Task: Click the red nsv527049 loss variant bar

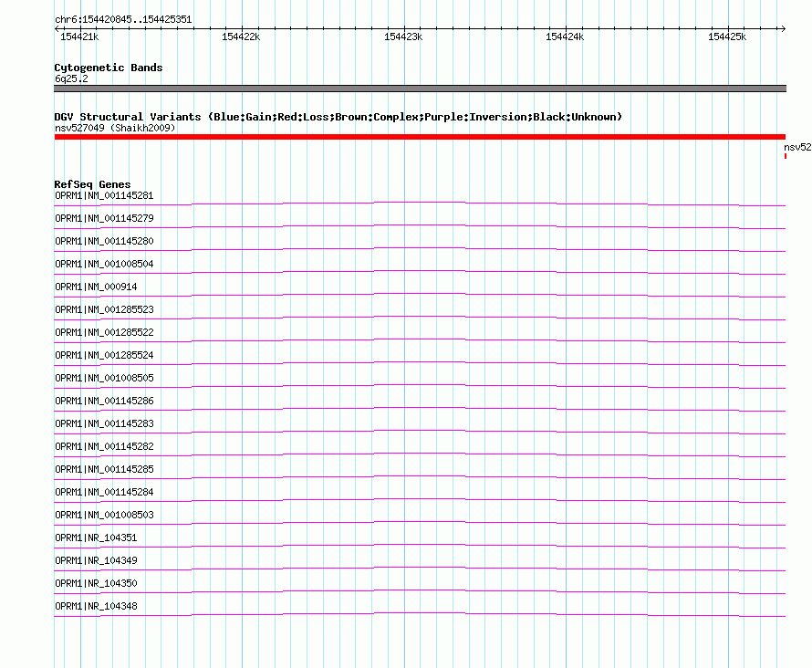Action: click(420, 137)
